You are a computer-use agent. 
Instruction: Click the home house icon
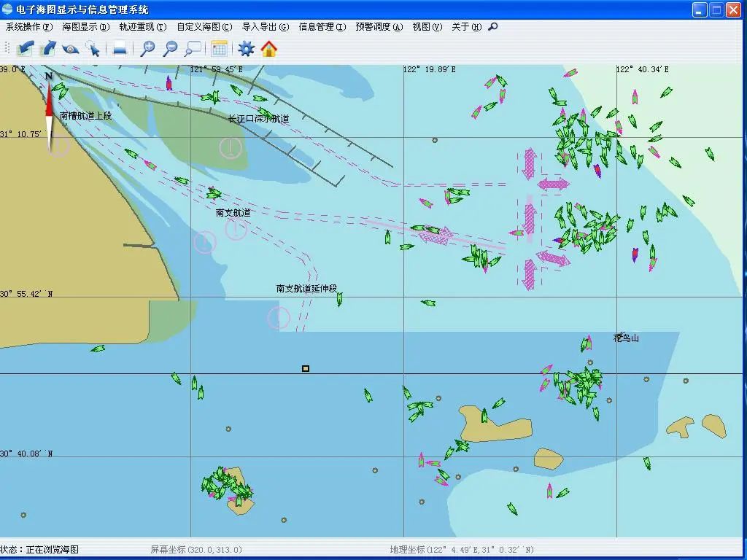pyautogui.click(x=269, y=49)
